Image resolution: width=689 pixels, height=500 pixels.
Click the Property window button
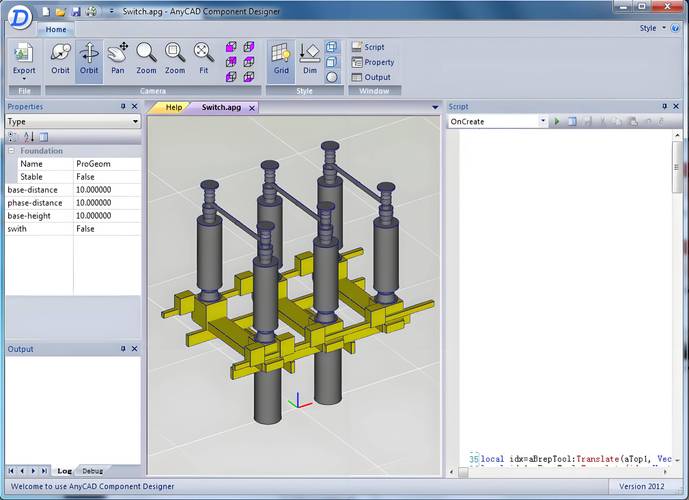(x=373, y=62)
